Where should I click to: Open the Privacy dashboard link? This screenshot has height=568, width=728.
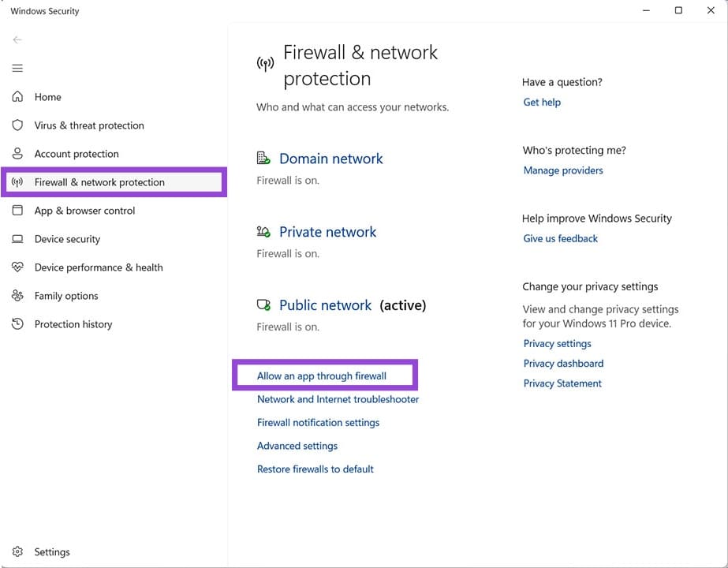point(563,364)
